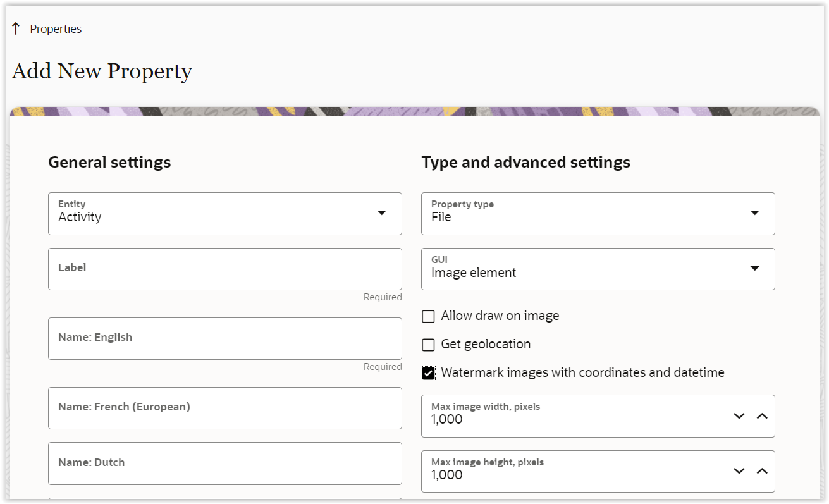Select the Name: French (European) field

coord(224,408)
